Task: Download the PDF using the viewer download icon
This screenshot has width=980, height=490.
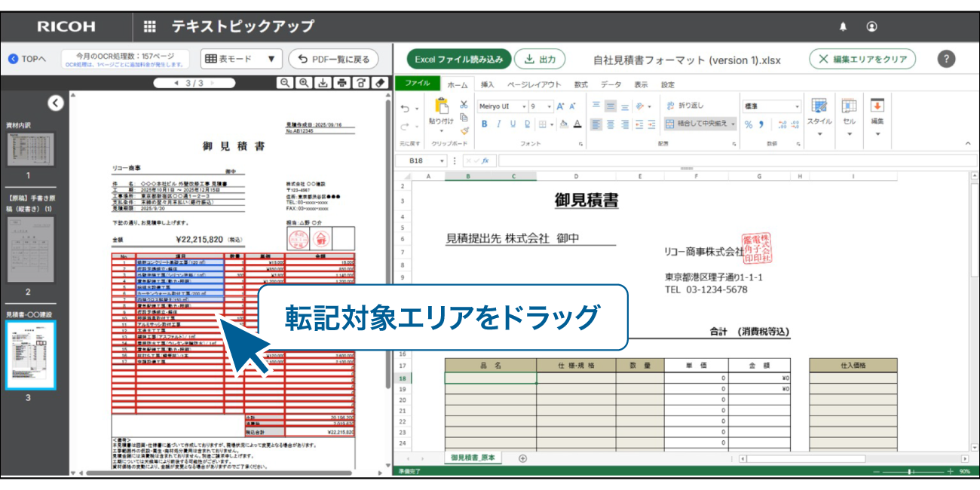Action: point(323,83)
